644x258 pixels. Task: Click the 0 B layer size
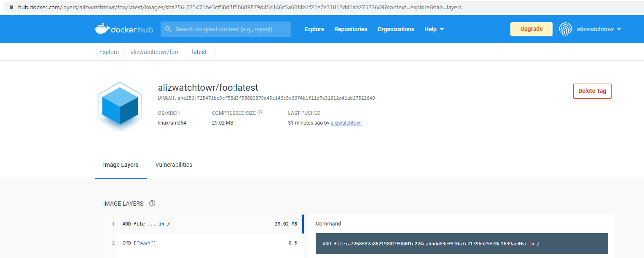(293, 243)
